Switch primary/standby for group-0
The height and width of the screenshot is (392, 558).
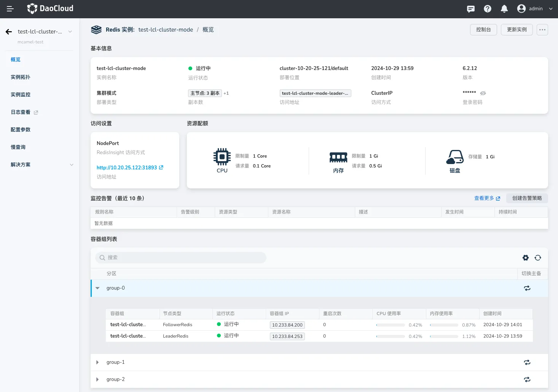point(527,288)
